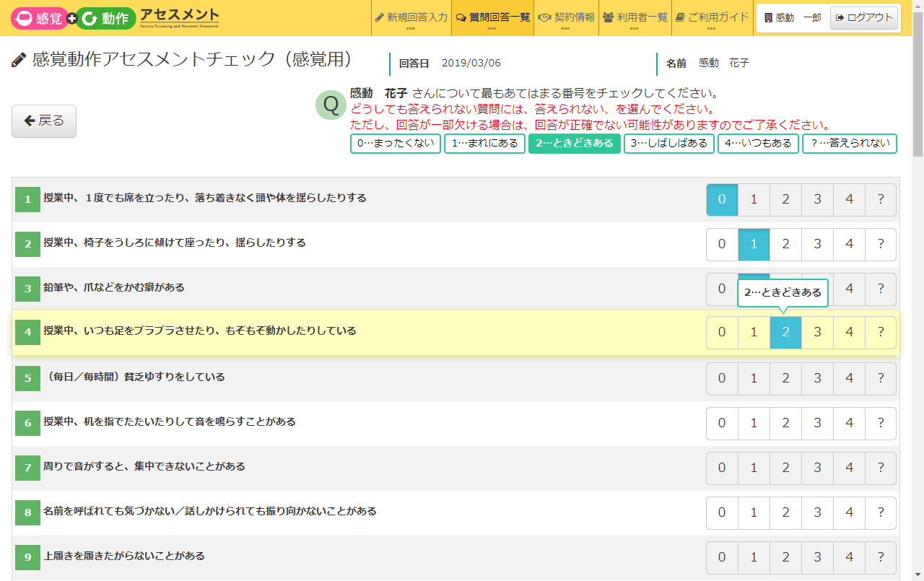Choose 3 for question 1
This screenshot has height=581, width=924.
point(817,200)
